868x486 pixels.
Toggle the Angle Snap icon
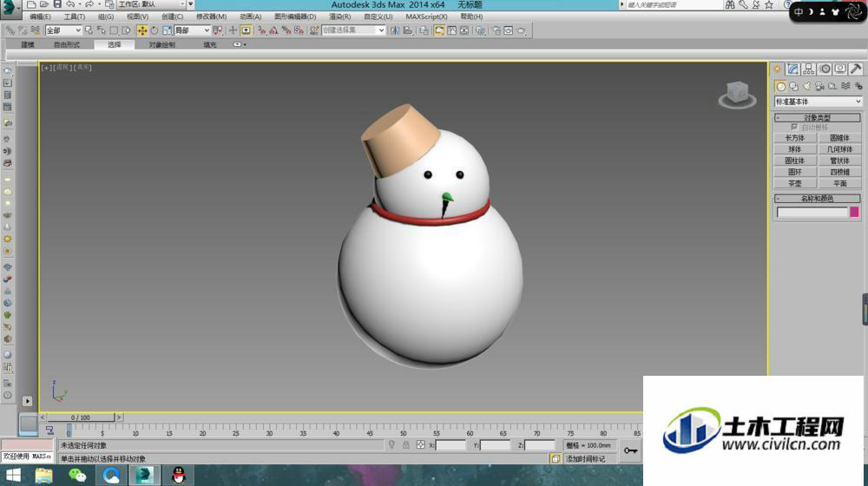click(274, 30)
